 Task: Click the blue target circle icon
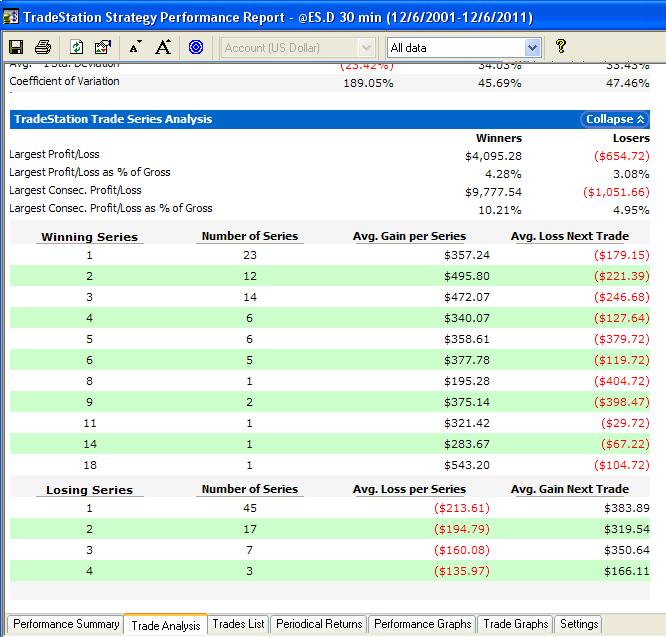click(196, 47)
